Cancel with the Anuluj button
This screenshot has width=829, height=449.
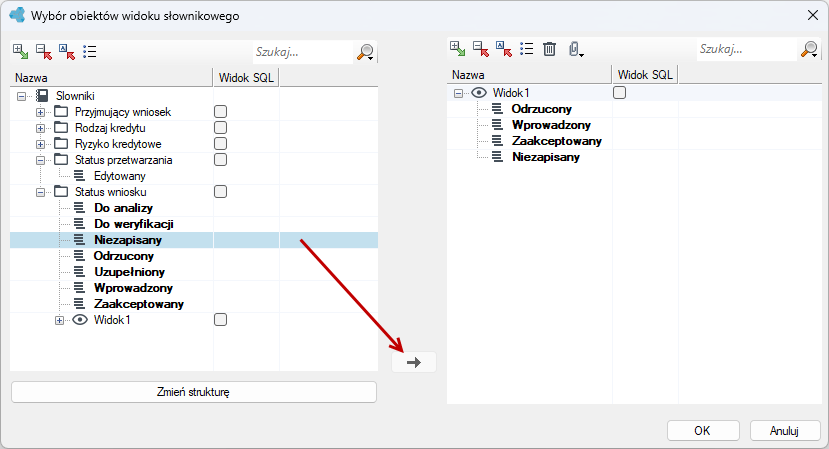[785, 430]
